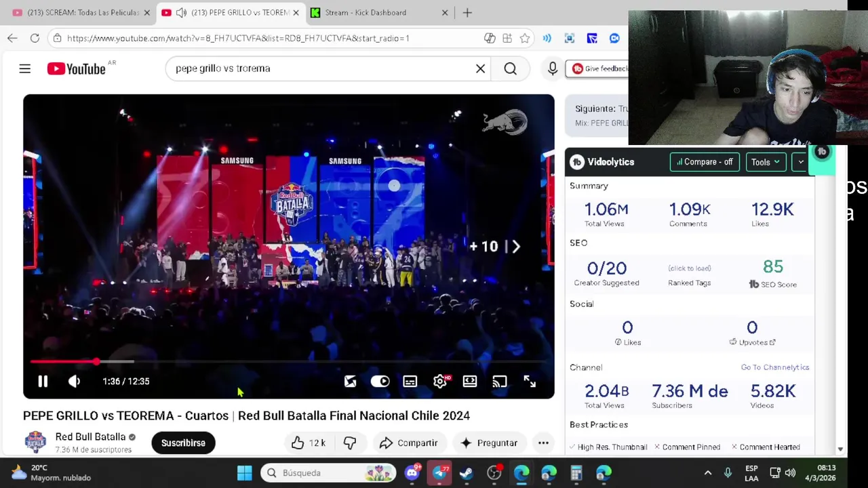Expand the Videolytics Tools dropdown
Viewport: 868px width, 488px height.
coord(765,162)
